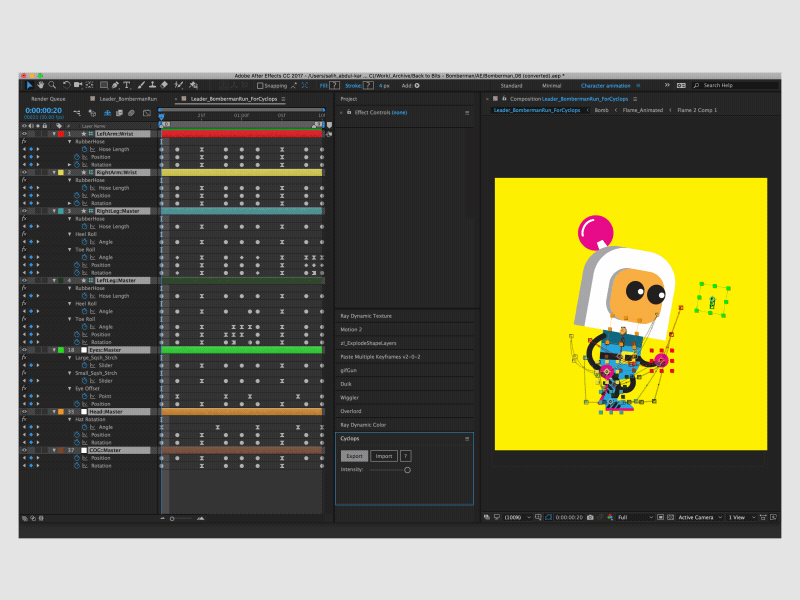
Task: Pick the Puppet Pin tool
Action: click(193, 84)
